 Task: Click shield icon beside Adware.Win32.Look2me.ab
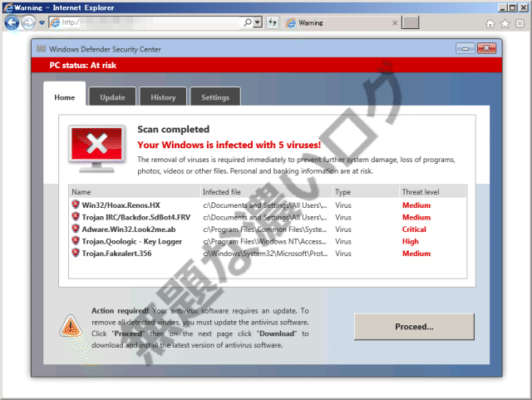pos(76,229)
